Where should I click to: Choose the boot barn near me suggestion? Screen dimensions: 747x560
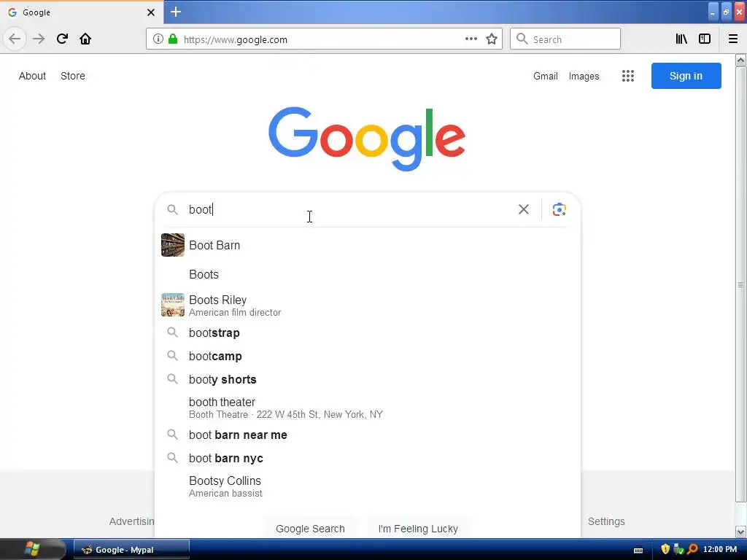click(368, 435)
